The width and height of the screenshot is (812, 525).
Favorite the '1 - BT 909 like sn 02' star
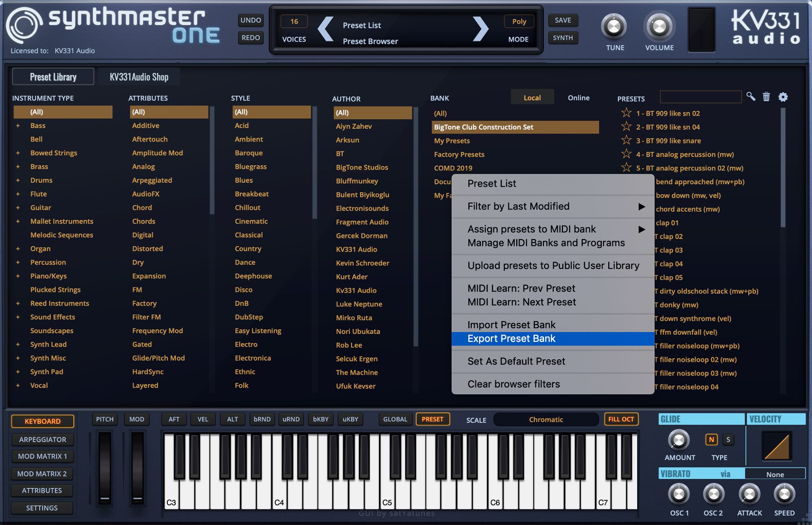coord(626,113)
